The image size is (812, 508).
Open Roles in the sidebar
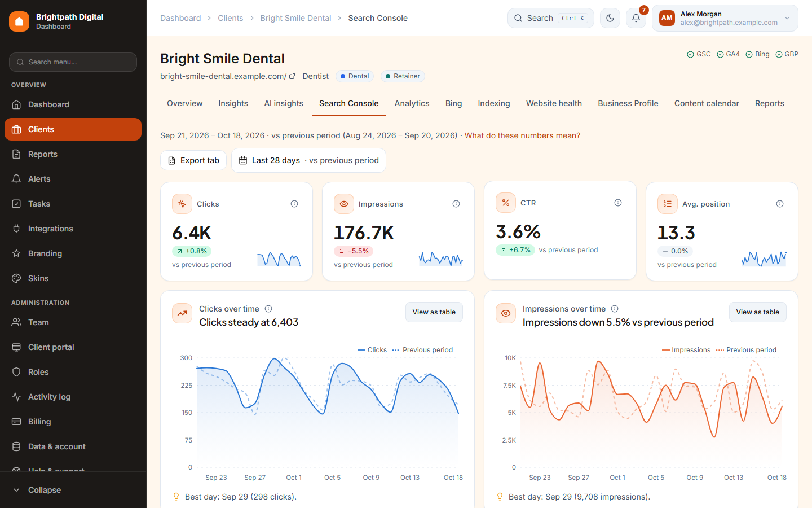pyautogui.click(x=73, y=372)
